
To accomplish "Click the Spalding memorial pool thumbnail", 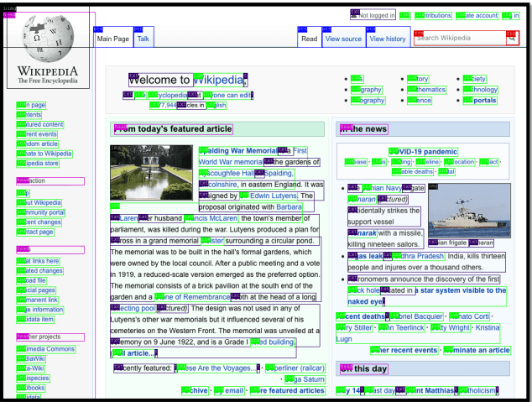I will [151, 173].
